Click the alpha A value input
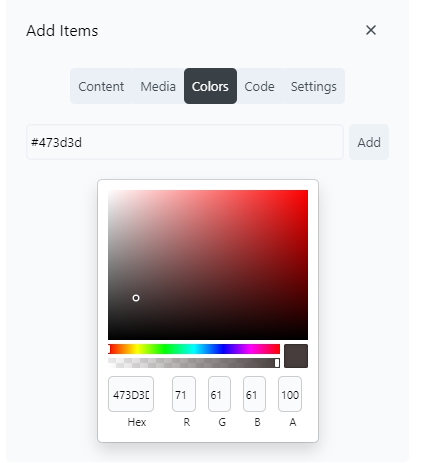The width and height of the screenshot is (421, 463). point(290,394)
